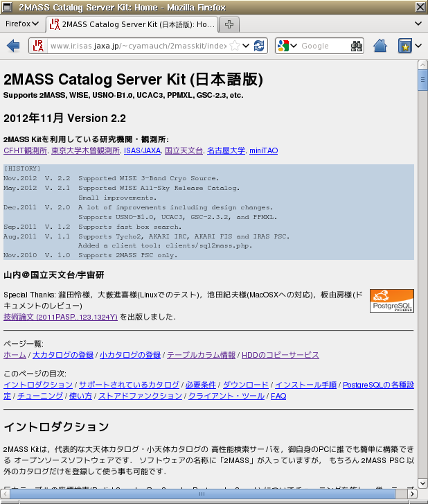
Task: Click the 'Dec.2011 V. 2.0' history line
Action: [x=138, y=207]
